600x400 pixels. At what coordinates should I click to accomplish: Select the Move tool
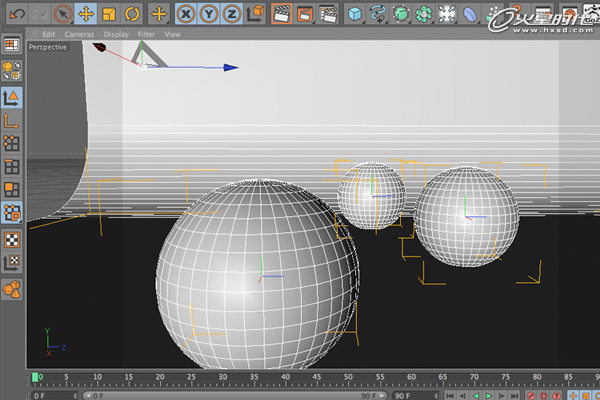[x=86, y=14]
